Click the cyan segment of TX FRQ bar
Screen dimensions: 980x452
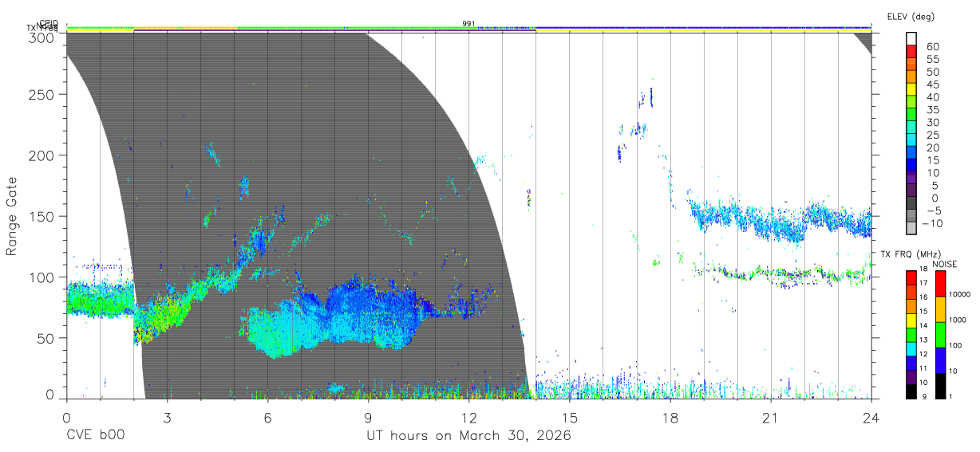click(x=911, y=348)
